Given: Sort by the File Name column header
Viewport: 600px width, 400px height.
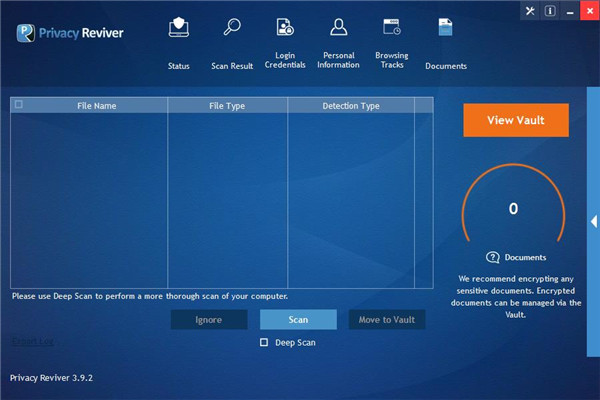Looking at the screenshot, I should [x=96, y=106].
